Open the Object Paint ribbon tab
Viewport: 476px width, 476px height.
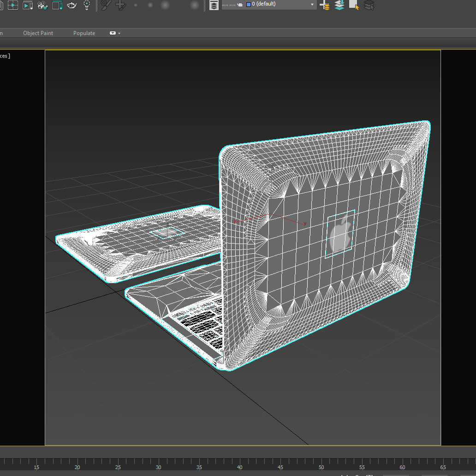(x=38, y=33)
